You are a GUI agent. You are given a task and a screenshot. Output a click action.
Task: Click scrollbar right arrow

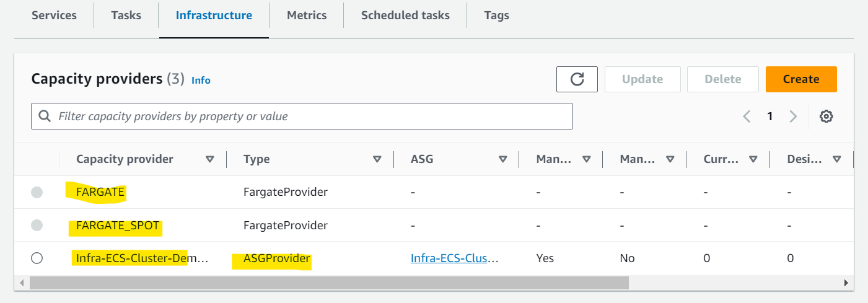(x=846, y=283)
